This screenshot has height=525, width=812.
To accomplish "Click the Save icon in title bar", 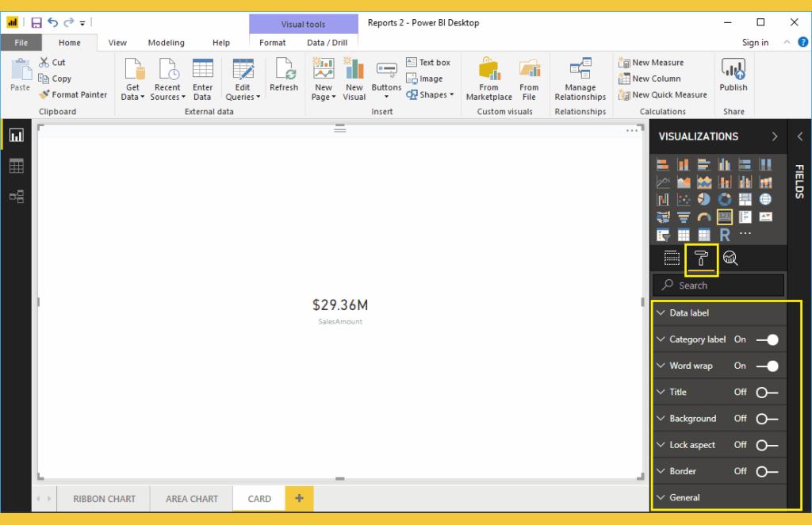I will (36, 22).
